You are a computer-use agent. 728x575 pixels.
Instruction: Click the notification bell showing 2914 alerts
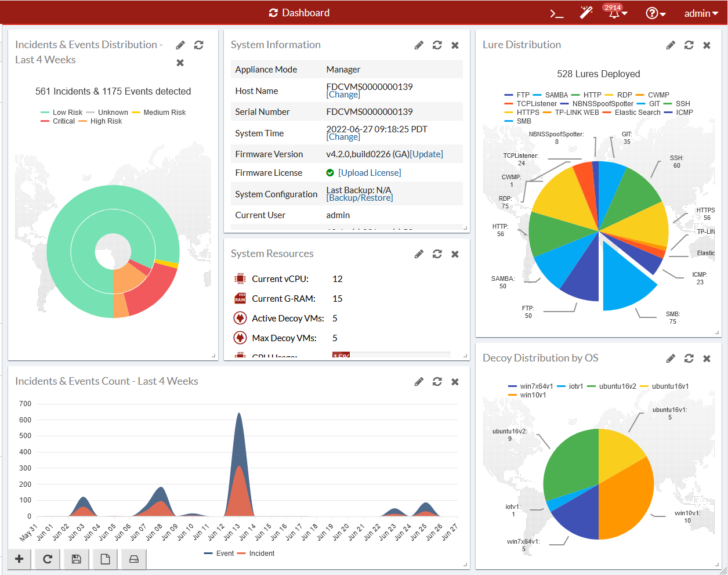613,14
